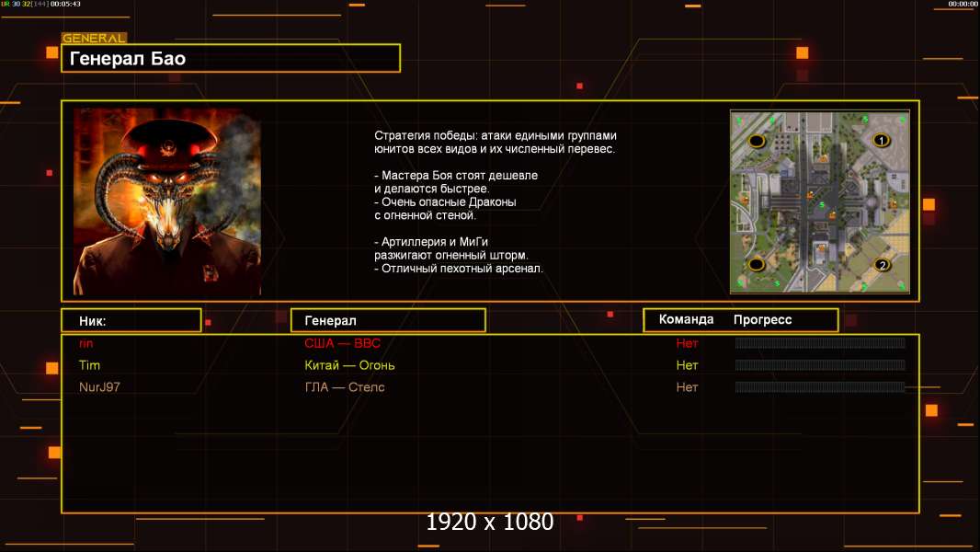The height and width of the screenshot is (552, 980).
Task: Click the 'Нет' team value for rin
Action: (687, 343)
